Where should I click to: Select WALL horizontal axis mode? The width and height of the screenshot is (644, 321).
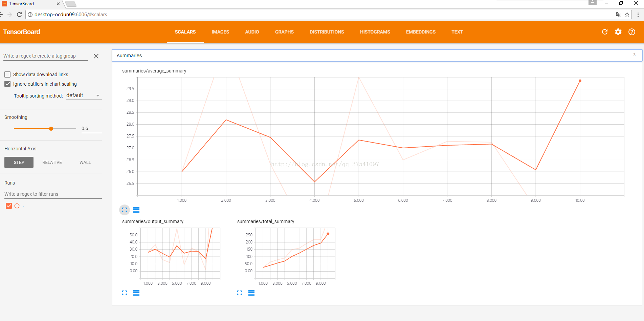pyautogui.click(x=85, y=163)
